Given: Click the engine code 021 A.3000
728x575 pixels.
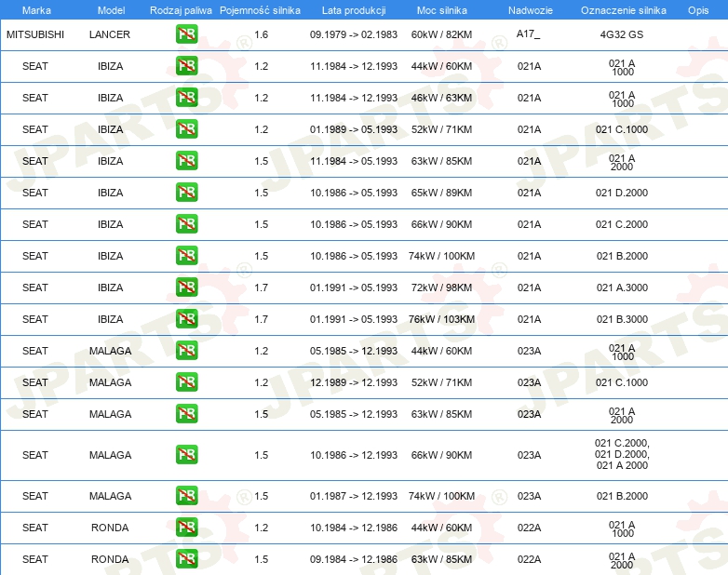Looking at the screenshot, I should point(622,287).
